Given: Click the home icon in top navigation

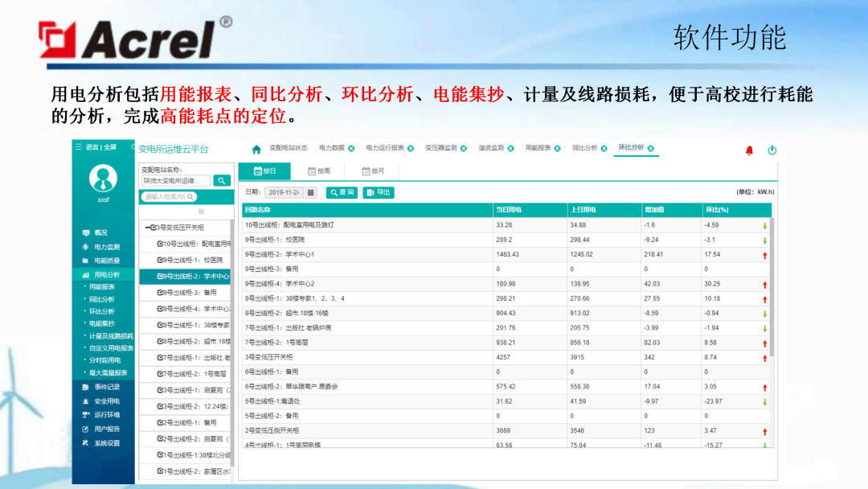Looking at the screenshot, I should pos(256,150).
